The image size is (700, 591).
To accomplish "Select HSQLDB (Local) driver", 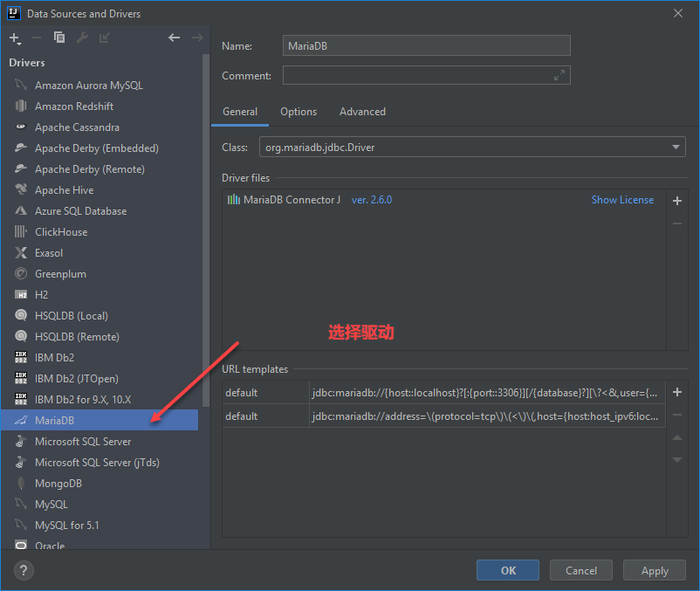I will coord(100,316).
